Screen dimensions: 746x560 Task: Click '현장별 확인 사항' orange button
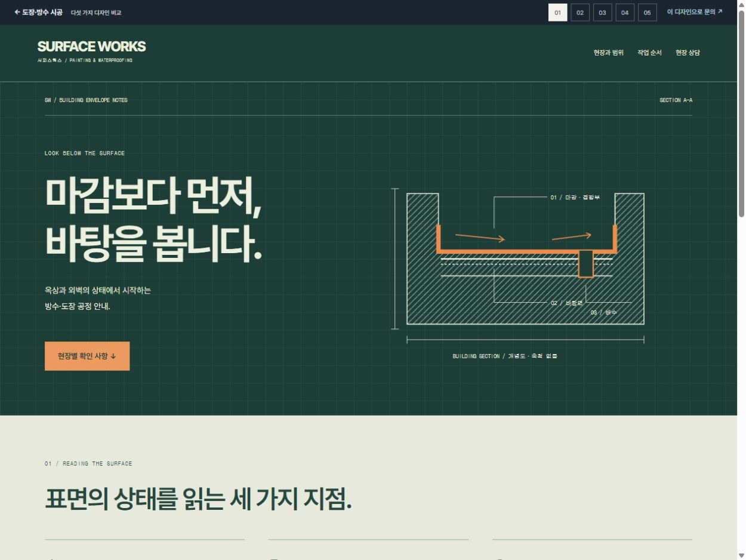[x=87, y=356]
